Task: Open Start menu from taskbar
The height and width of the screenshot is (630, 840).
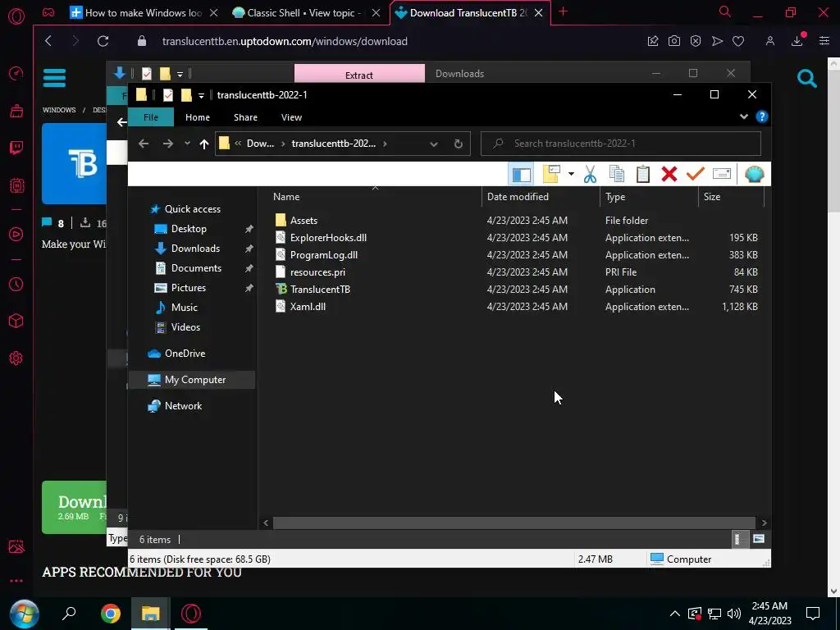Action: [x=24, y=614]
